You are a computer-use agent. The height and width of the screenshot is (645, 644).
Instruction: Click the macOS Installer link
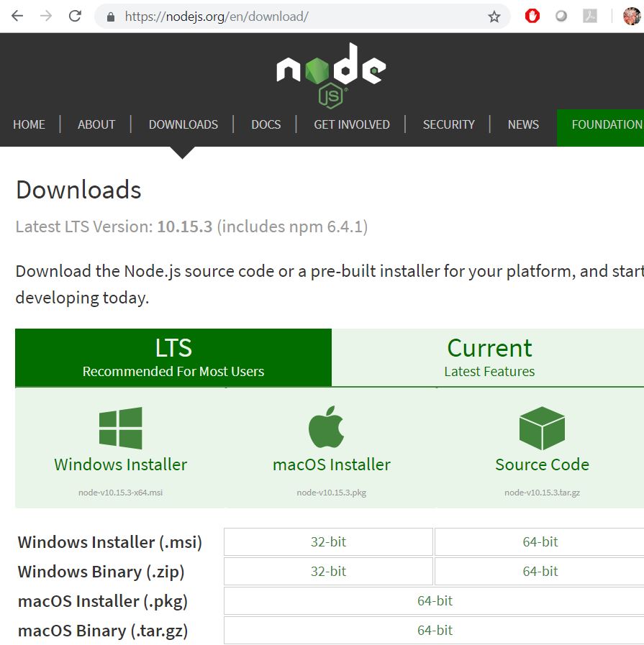point(331,465)
